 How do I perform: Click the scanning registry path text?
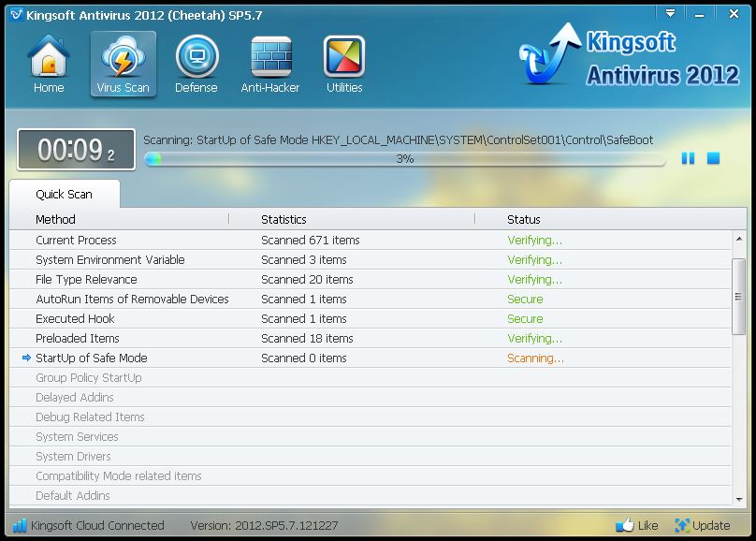pyautogui.click(x=399, y=139)
